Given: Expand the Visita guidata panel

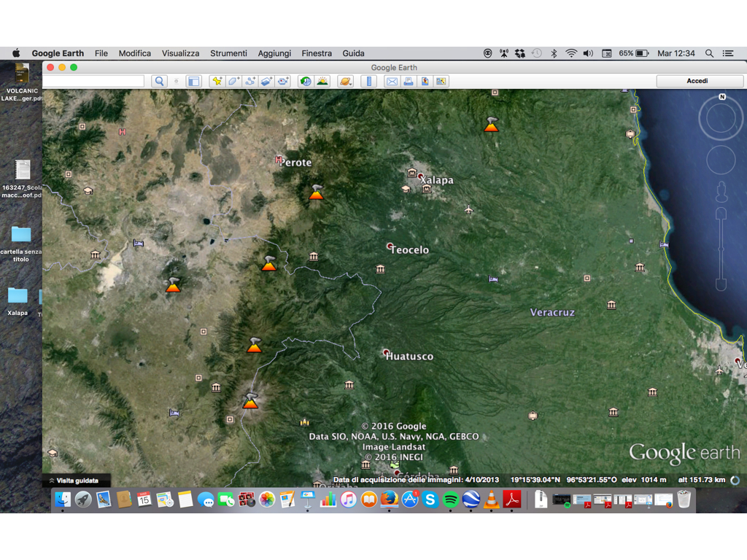Looking at the screenshot, I should tap(77, 481).
